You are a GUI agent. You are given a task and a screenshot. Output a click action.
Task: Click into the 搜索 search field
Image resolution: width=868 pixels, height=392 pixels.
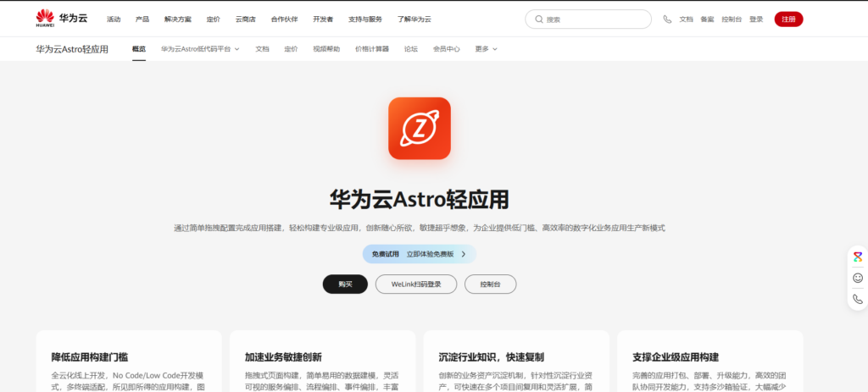point(593,19)
